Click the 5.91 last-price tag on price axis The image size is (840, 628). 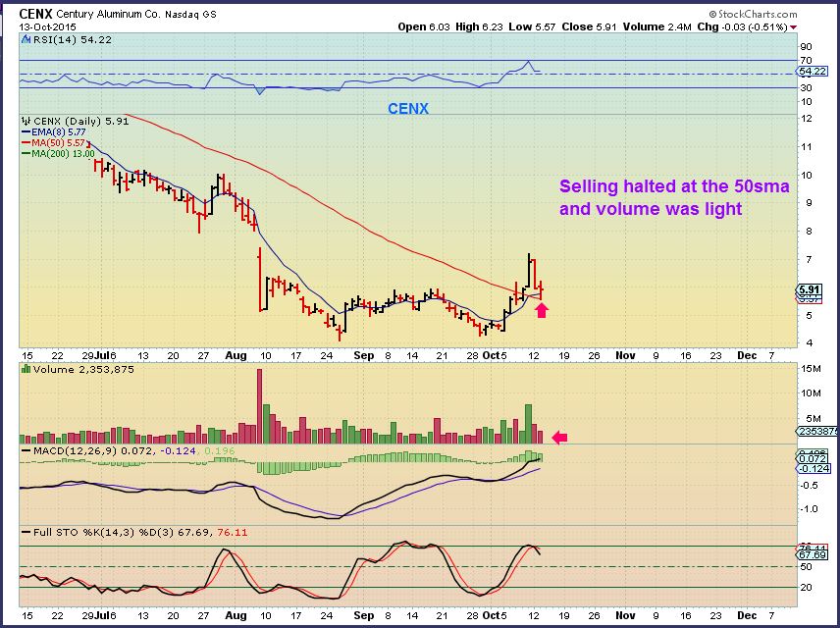click(810, 289)
